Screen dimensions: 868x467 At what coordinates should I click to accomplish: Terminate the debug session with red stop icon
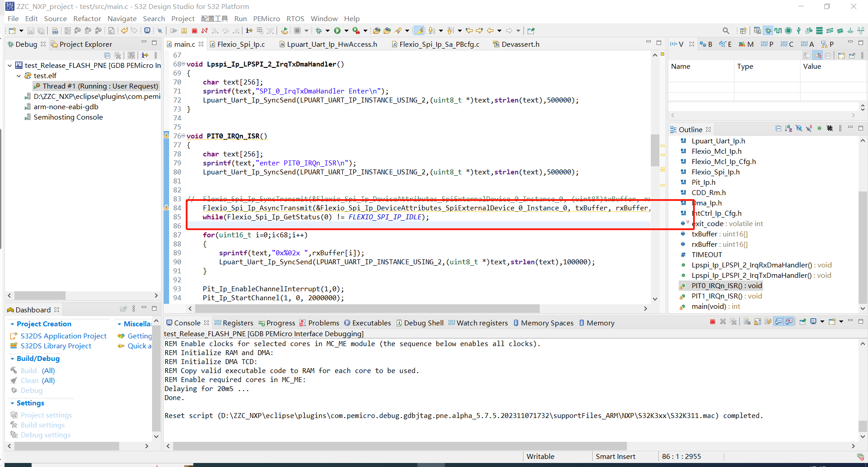[194, 31]
